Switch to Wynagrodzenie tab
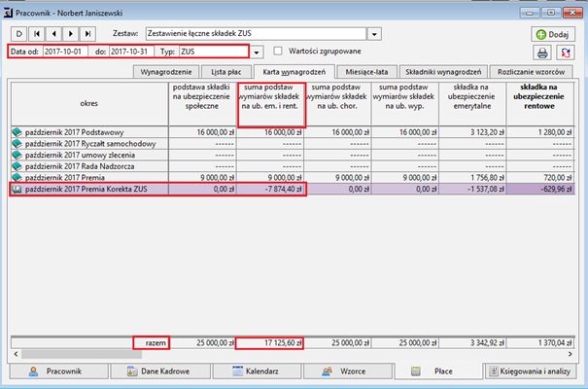Screen dimensions: 588x389 166,72
